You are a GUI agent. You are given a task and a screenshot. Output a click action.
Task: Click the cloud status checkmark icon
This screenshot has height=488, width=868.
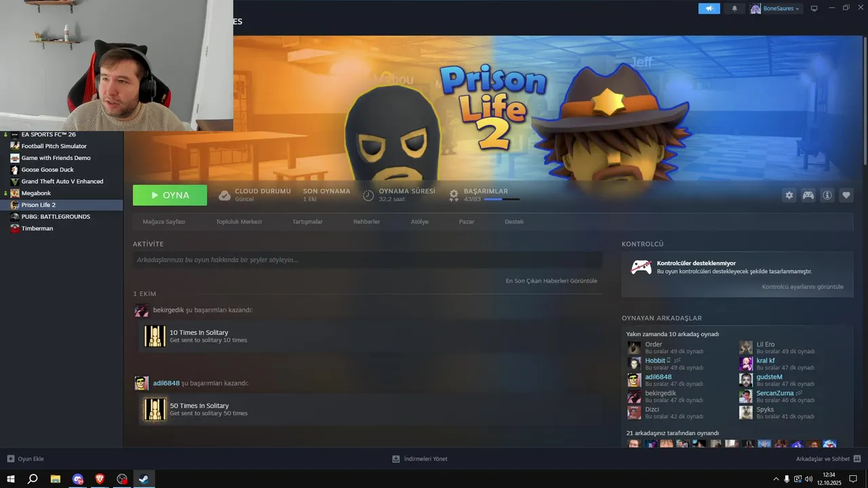click(224, 195)
